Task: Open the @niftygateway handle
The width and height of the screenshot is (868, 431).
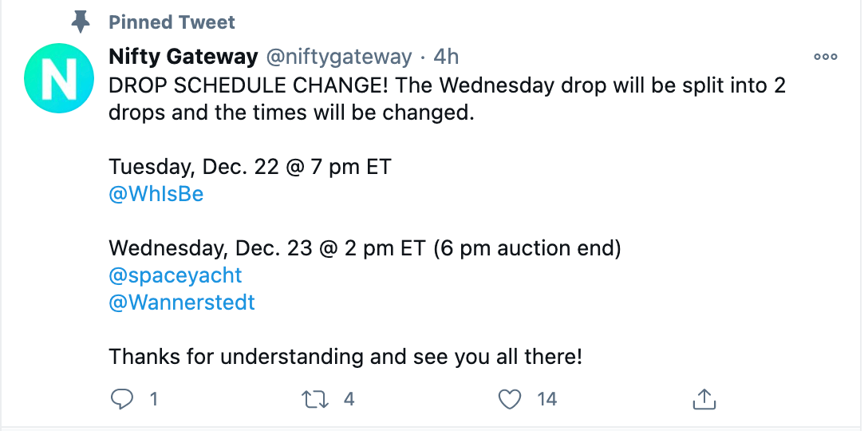Action: pyautogui.click(x=339, y=57)
